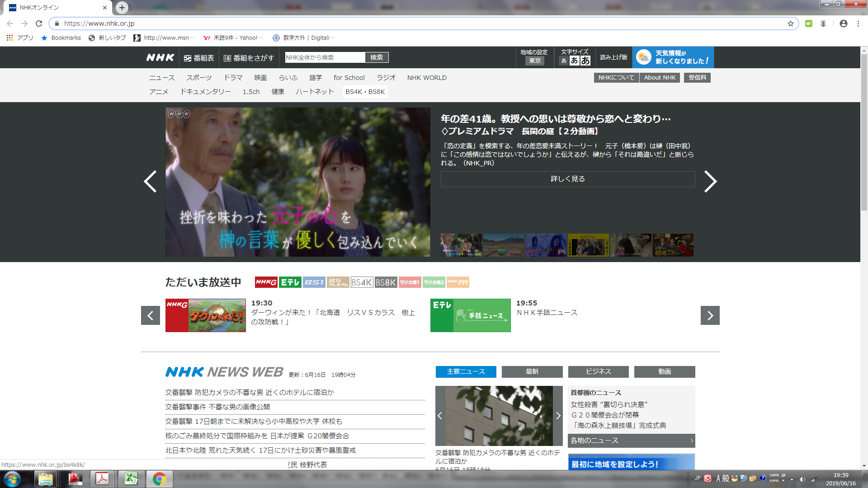The height and width of the screenshot is (488, 868).
Task: Switch to ビジネス news tab
Action: 599,371
